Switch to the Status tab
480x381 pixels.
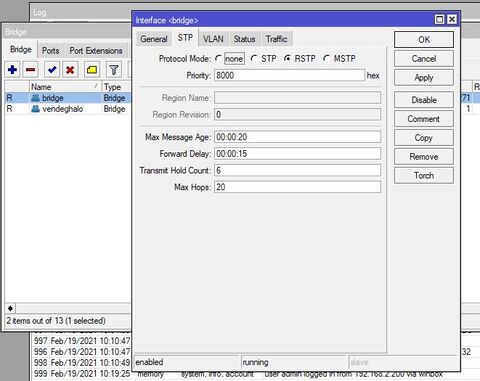[244, 39]
